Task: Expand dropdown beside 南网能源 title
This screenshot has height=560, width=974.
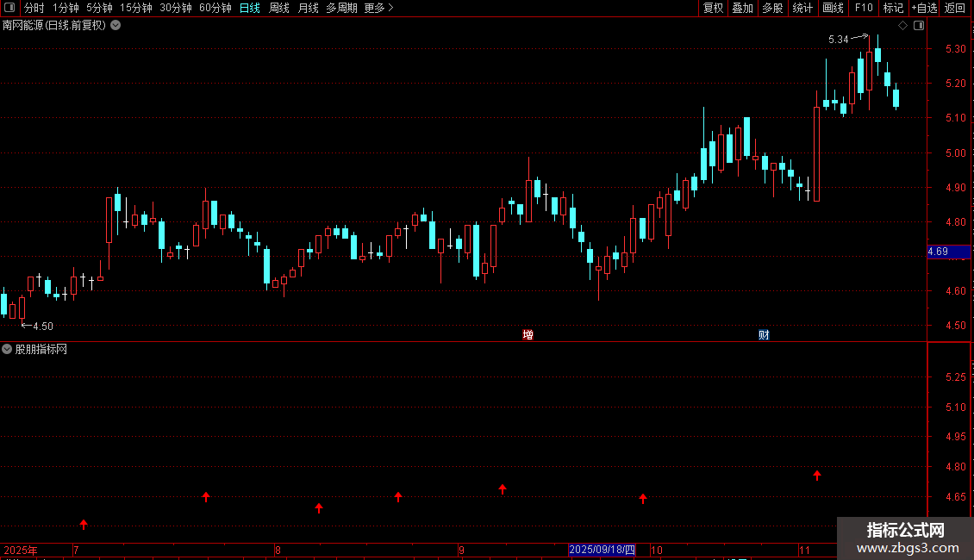Action: click(x=116, y=26)
